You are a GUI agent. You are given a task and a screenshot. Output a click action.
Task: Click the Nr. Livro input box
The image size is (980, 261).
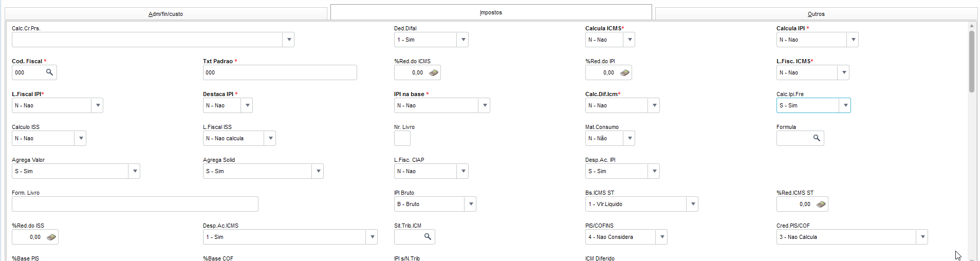click(402, 138)
